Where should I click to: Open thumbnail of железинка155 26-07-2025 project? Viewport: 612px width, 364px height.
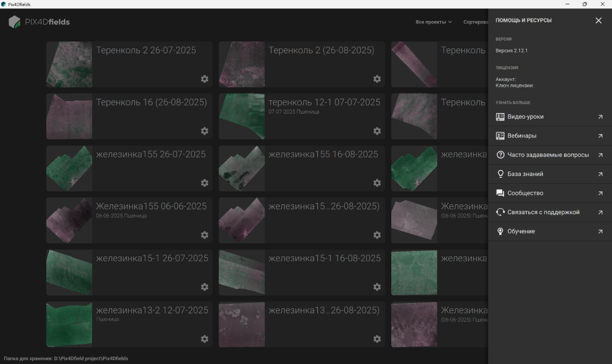tap(69, 169)
